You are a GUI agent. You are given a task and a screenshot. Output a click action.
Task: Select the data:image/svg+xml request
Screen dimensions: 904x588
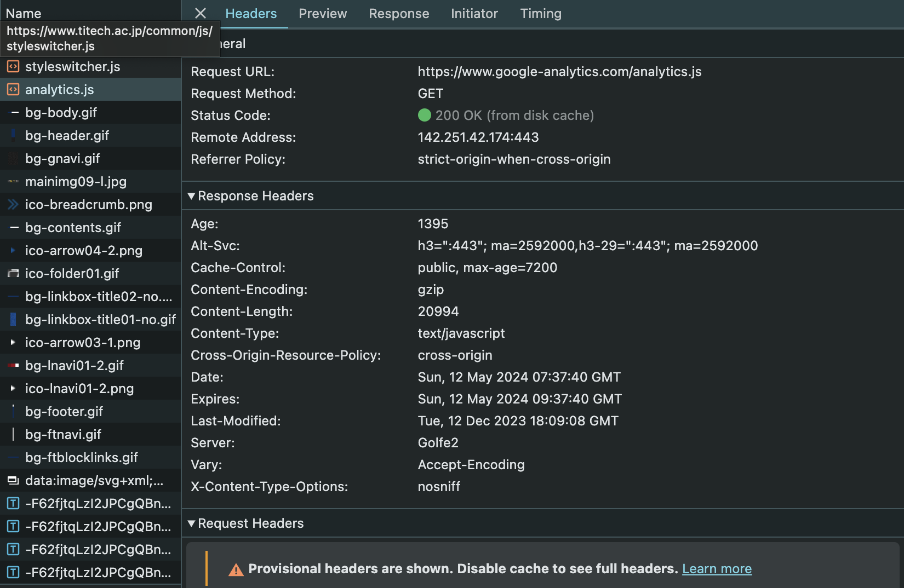(90, 481)
